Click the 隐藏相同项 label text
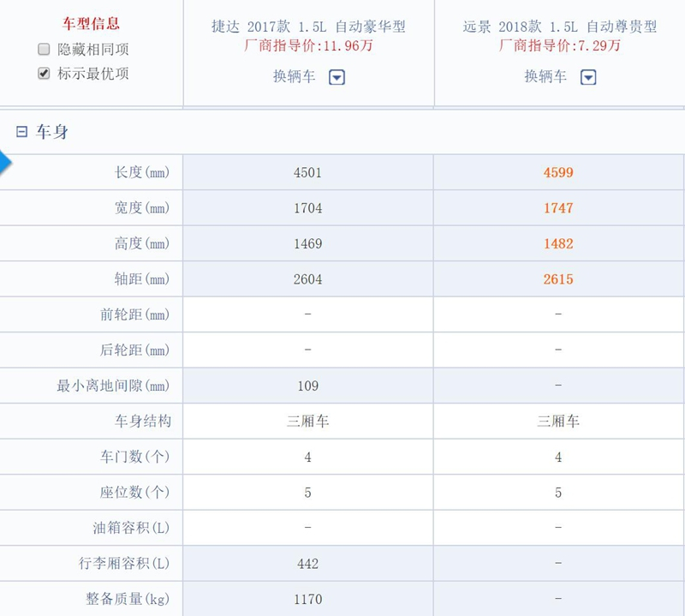685x616 pixels. point(93,50)
